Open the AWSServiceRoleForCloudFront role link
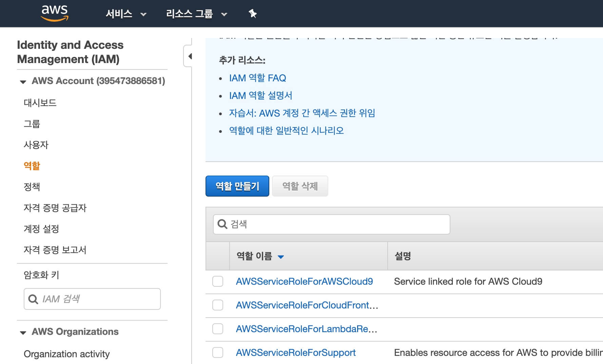Viewport: 603px width, 364px height. click(307, 305)
